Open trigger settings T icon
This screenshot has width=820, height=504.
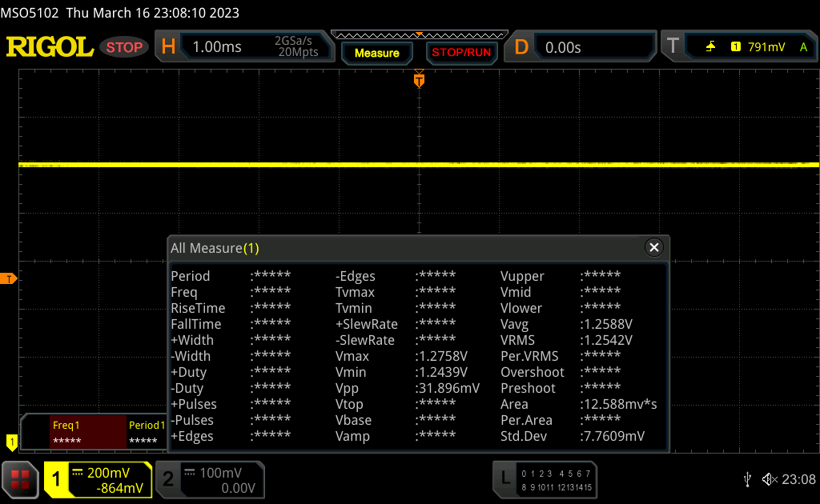point(673,47)
